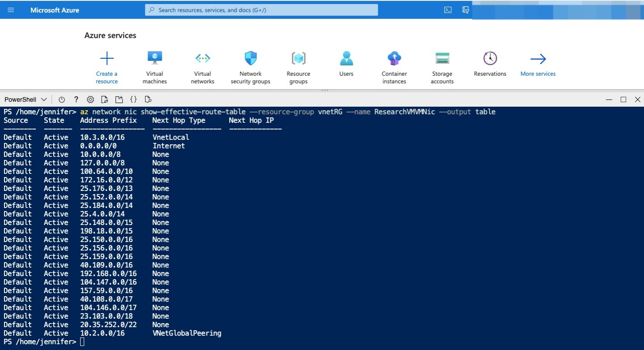644x350 pixels.
Task: Click the Network security groups label
Action: click(x=251, y=78)
